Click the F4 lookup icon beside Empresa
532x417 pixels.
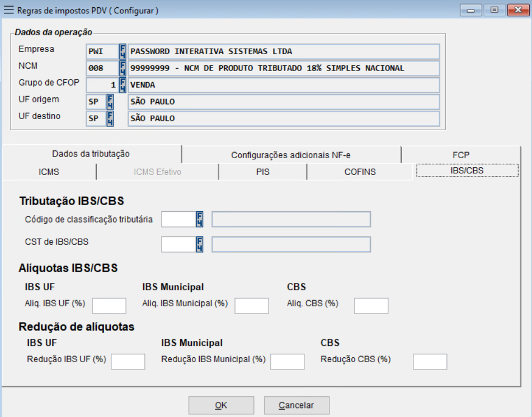123,51
